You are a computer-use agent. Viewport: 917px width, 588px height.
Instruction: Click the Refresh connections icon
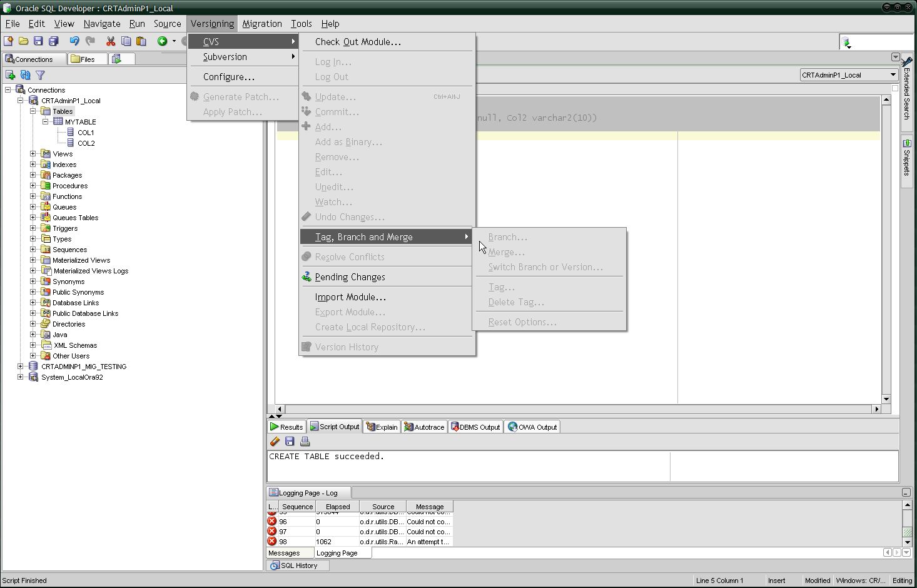[x=26, y=75]
